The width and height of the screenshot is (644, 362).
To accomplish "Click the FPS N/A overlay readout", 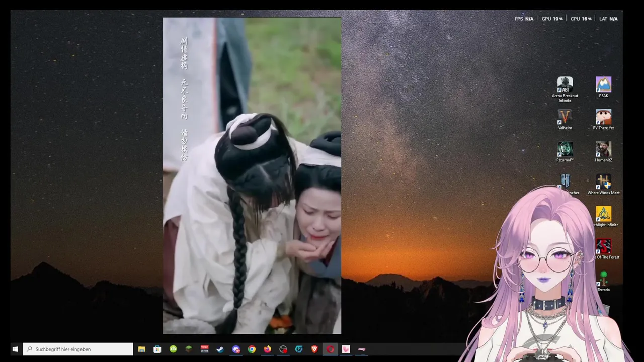I will coord(524,19).
